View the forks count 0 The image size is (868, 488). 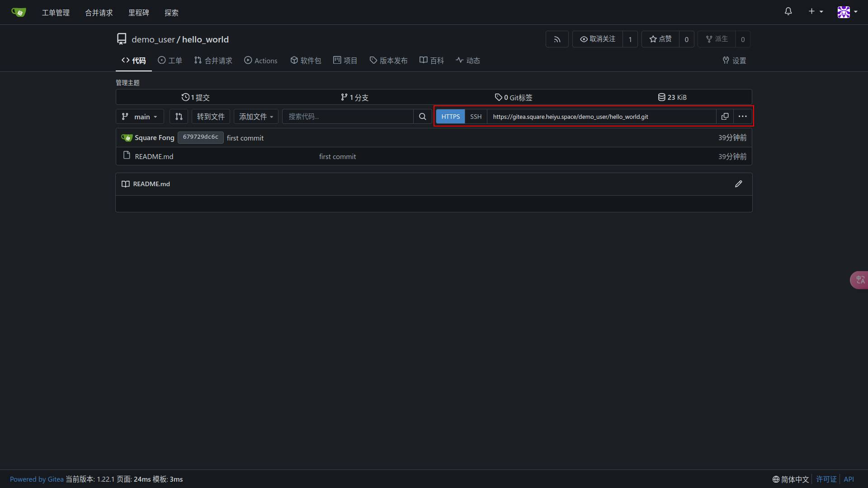pos(743,39)
